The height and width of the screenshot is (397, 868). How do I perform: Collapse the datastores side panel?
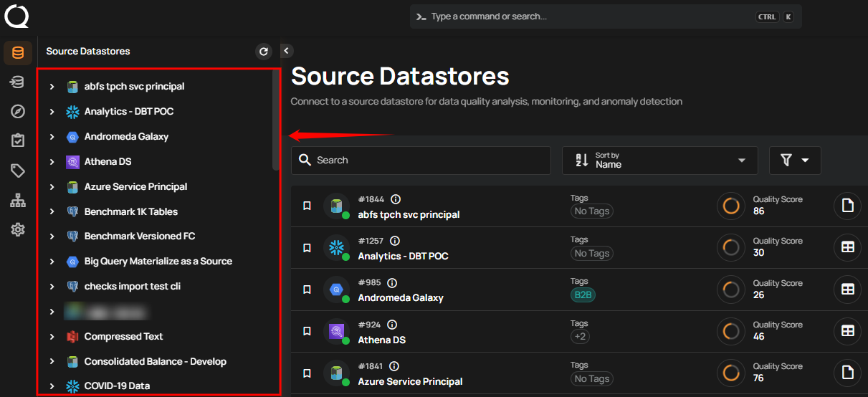[287, 51]
